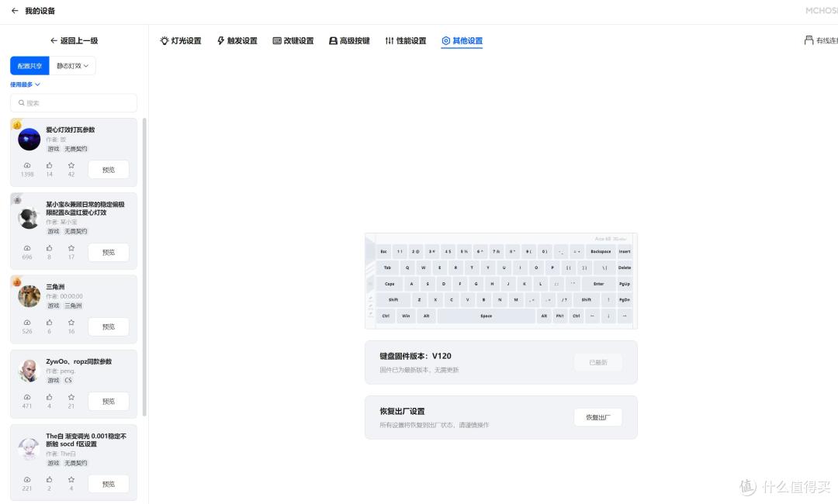Viewport: 838px width, 504px height.
Task: Click download icon on The白 card
Action: (x=27, y=480)
